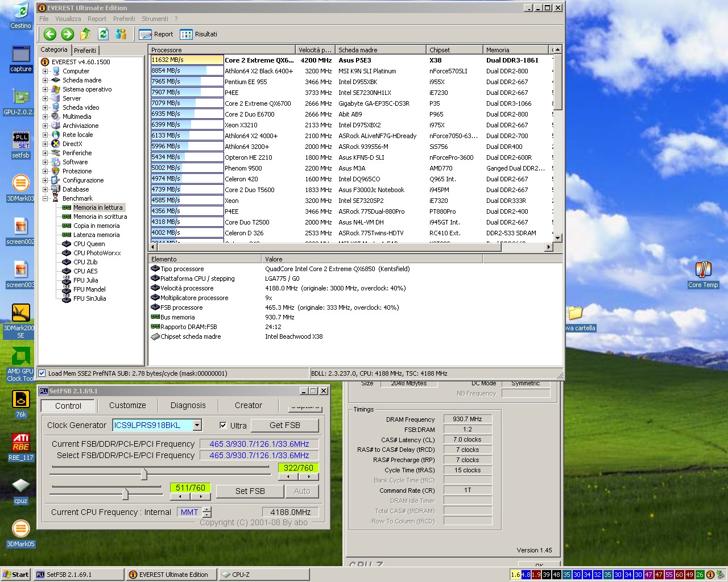Click the Scheda madre column header
This screenshot has height=582, width=728.
point(380,50)
